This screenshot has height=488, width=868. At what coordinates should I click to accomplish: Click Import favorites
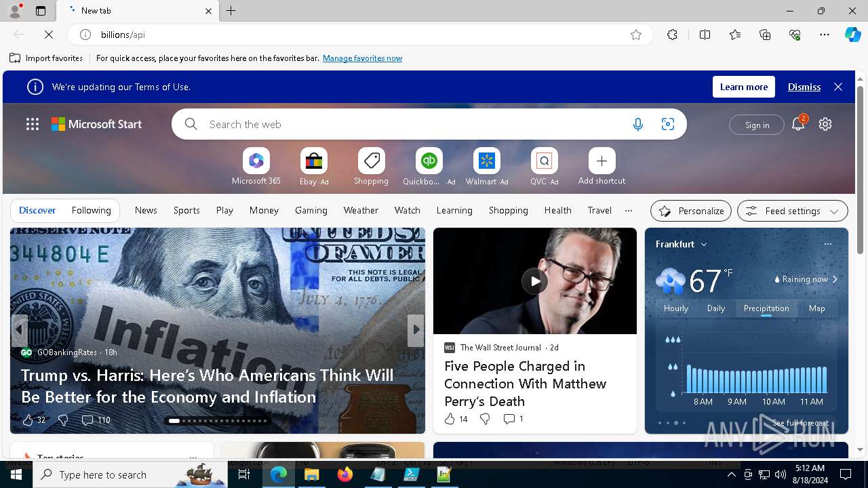(46, 58)
